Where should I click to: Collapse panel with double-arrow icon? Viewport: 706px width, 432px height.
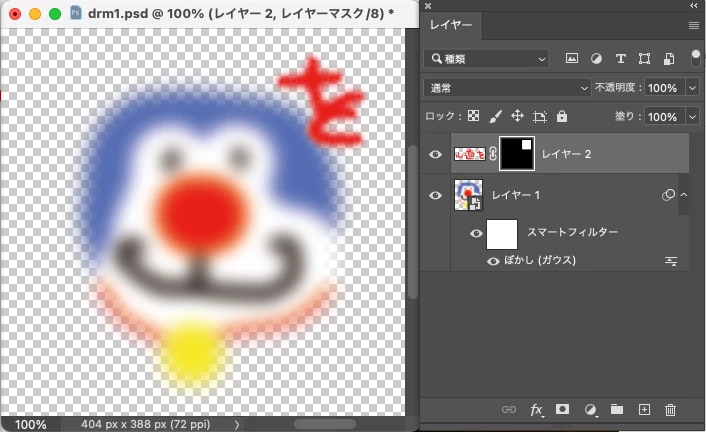pyautogui.click(x=694, y=5)
